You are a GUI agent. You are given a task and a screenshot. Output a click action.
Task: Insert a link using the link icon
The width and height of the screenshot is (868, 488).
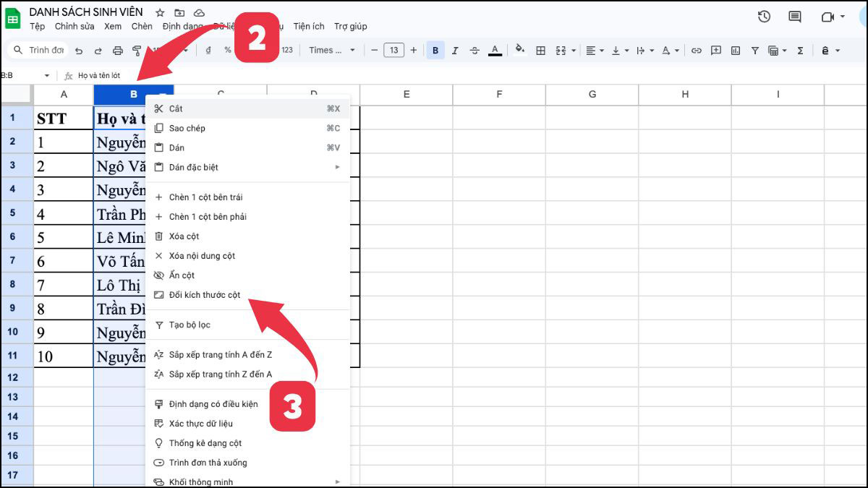pyautogui.click(x=696, y=51)
